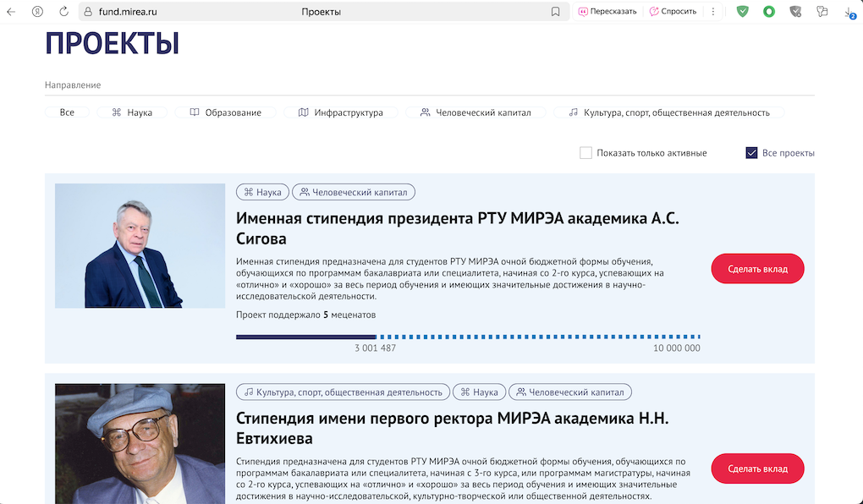Image resolution: width=863 pixels, height=504 pixels.
Task: Click the 3 001 487 collected amount
Action: click(376, 348)
